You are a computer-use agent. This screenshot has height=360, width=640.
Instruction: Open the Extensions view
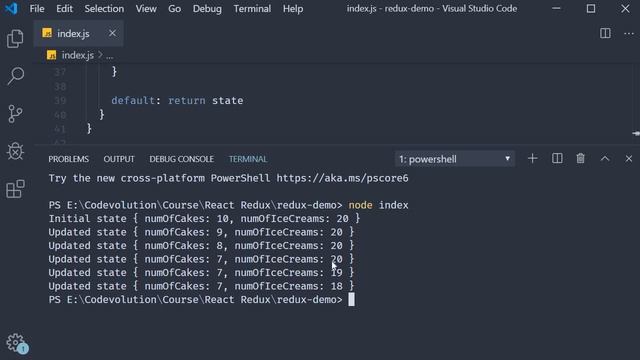(x=15, y=189)
